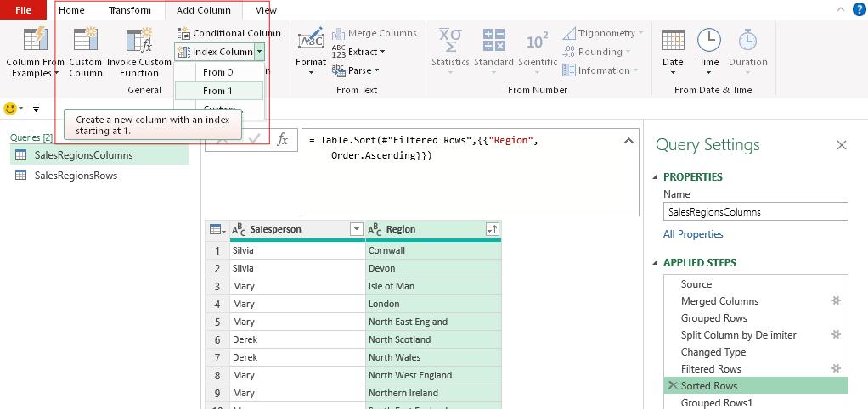
Task: Select the Grouped Rows applied step
Action: click(756, 318)
